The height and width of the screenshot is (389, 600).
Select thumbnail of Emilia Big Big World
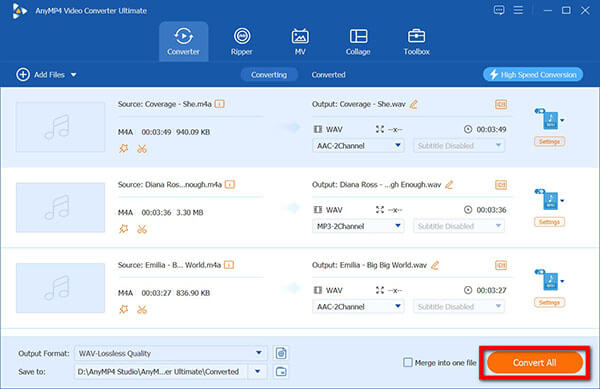tap(60, 288)
